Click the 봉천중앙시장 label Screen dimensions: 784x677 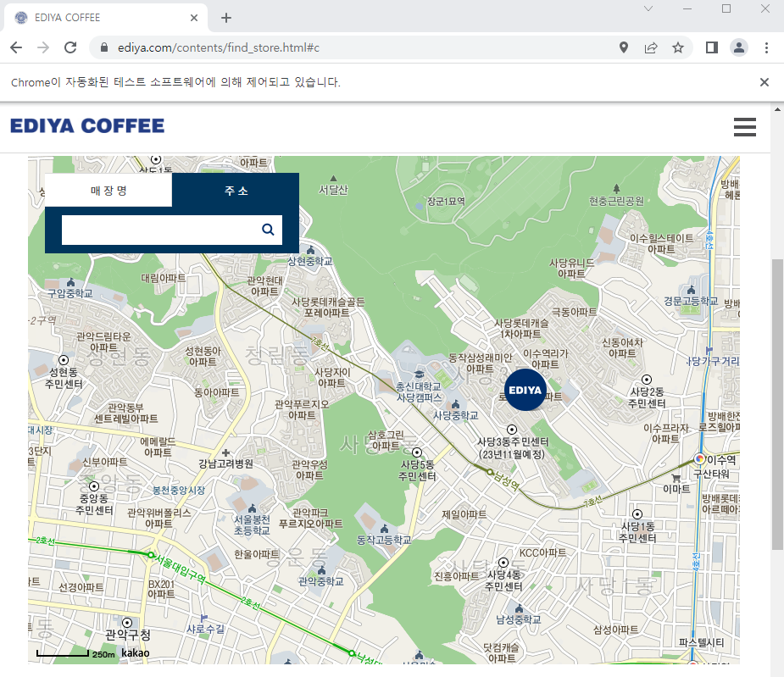pos(179,490)
